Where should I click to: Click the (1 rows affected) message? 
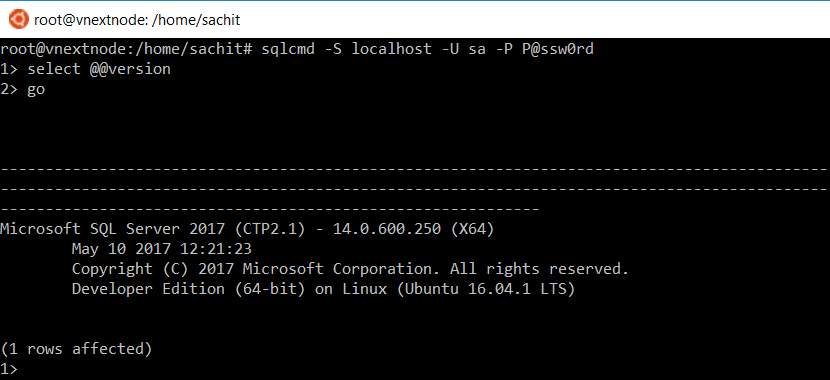point(76,349)
